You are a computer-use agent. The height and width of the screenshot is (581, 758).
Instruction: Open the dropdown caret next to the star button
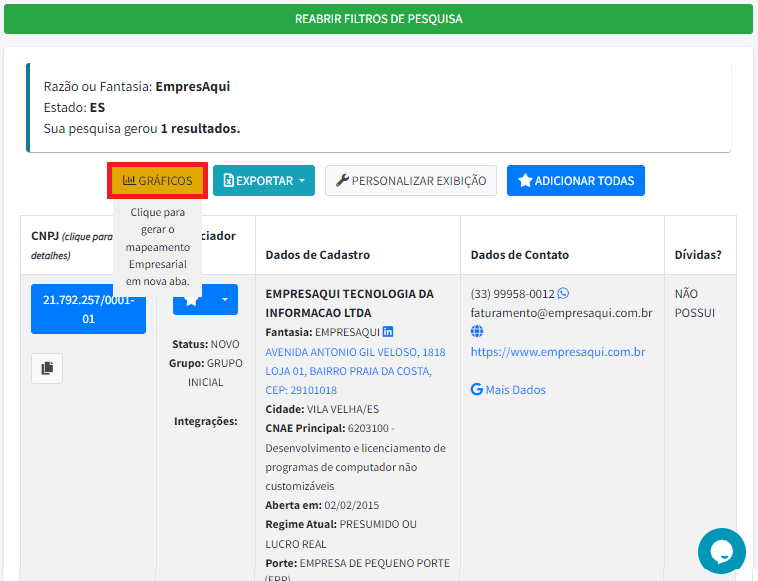[225, 300]
